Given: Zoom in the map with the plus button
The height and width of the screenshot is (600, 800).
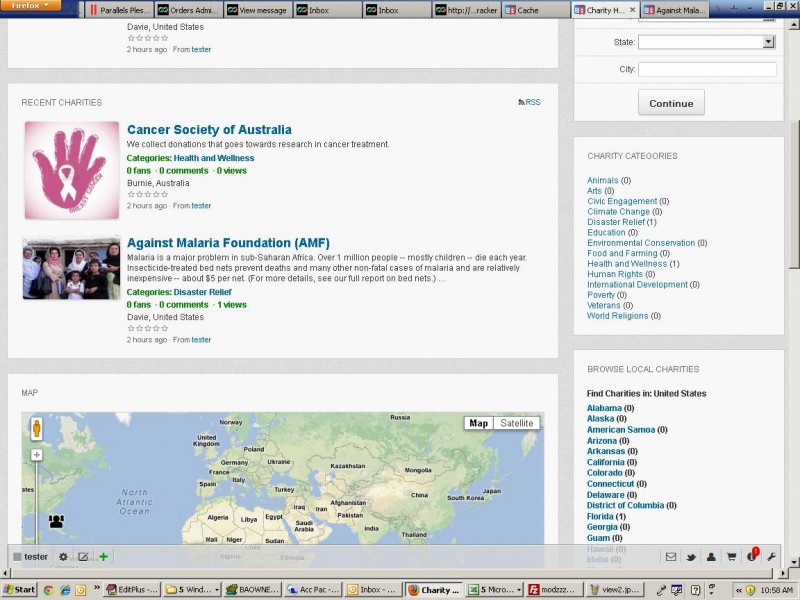Looking at the screenshot, I should pyautogui.click(x=36, y=455).
